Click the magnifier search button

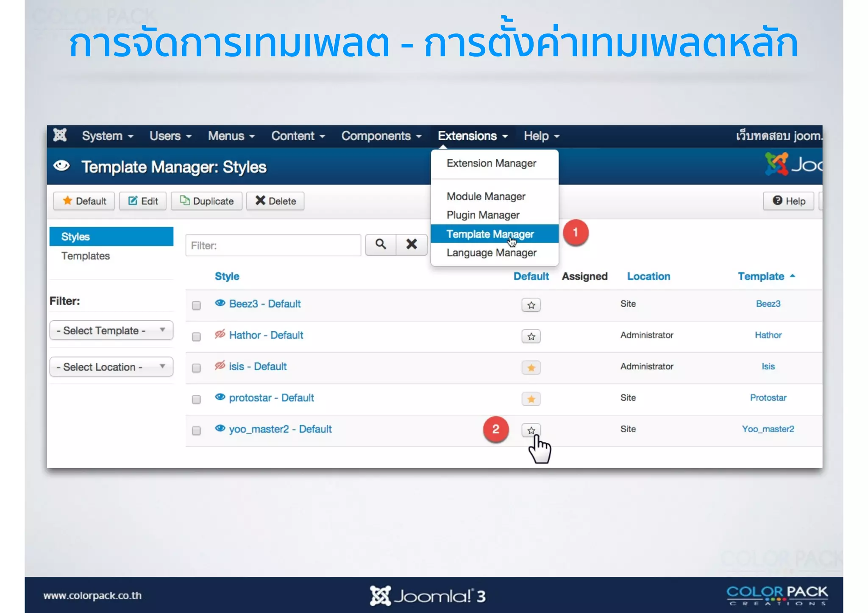click(x=381, y=245)
